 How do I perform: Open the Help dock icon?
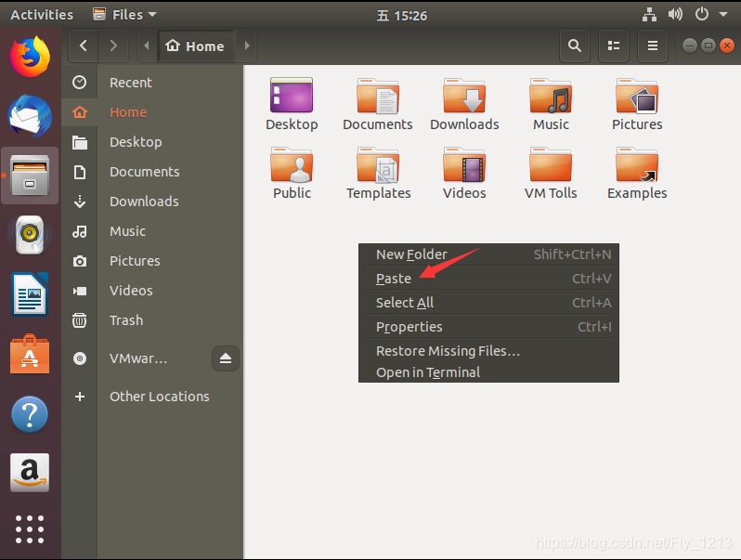click(30, 414)
